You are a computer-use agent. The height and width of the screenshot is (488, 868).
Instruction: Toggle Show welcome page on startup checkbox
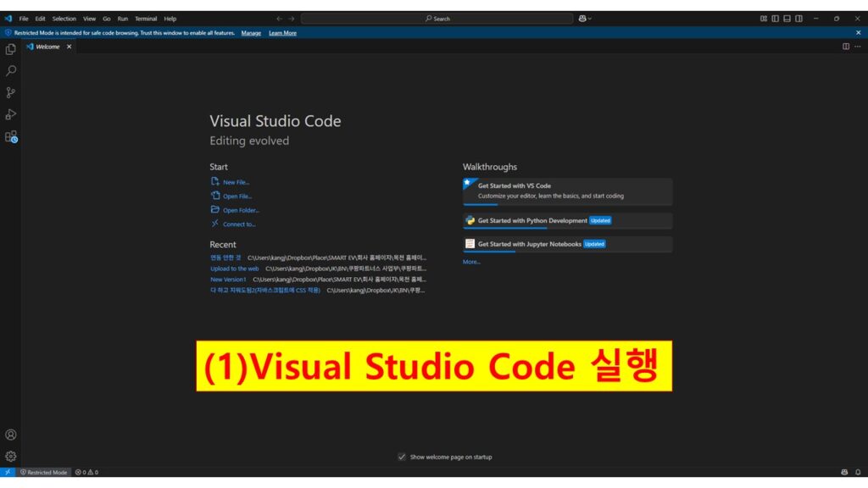(402, 457)
